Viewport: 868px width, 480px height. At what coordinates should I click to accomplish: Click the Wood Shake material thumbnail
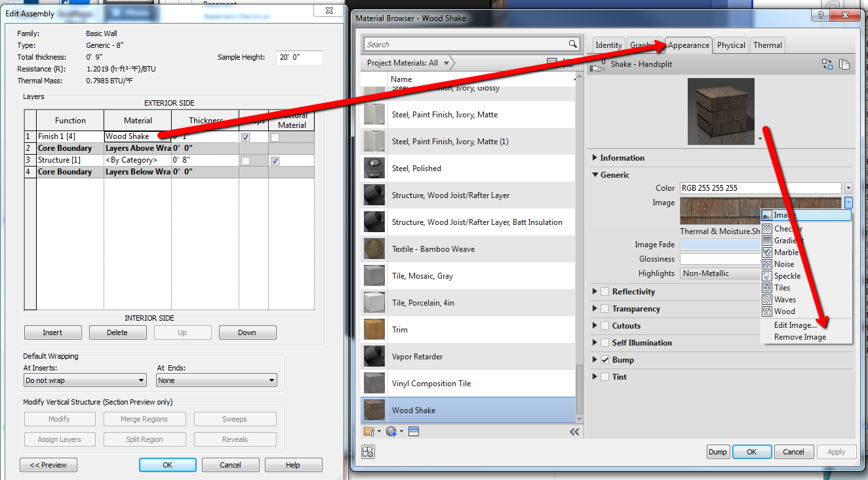coord(374,410)
